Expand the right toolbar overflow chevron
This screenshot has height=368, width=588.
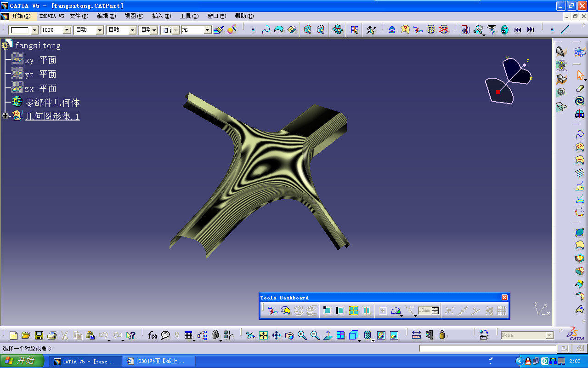(x=584, y=321)
